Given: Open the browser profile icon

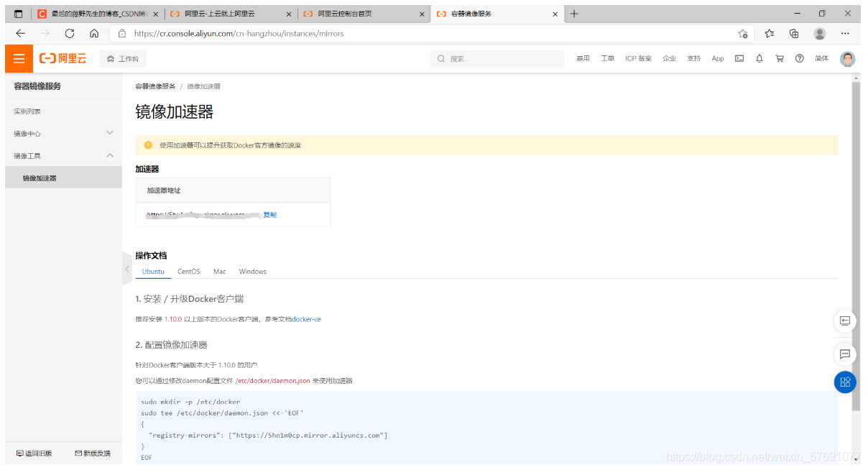Looking at the screenshot, I should coord(820,34).
